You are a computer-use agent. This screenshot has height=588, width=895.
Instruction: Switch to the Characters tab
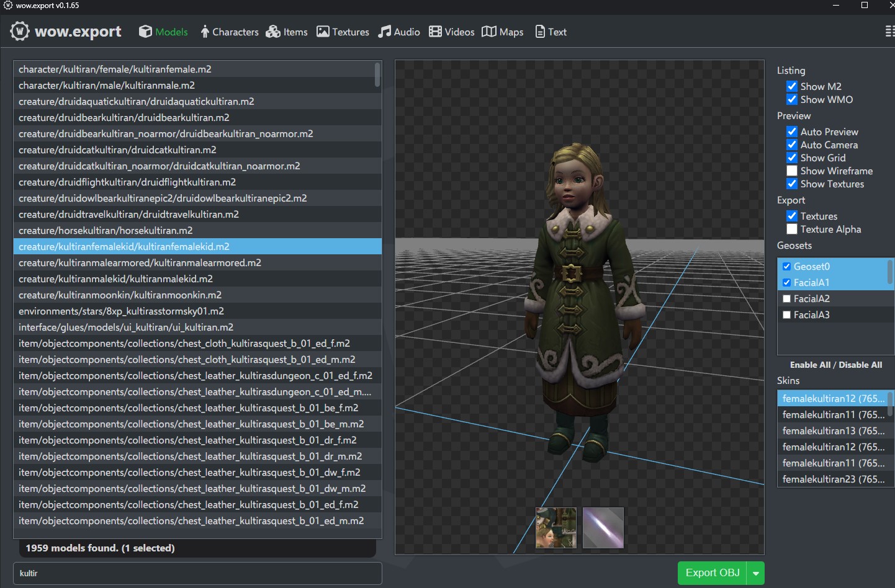tap(230, 32)
